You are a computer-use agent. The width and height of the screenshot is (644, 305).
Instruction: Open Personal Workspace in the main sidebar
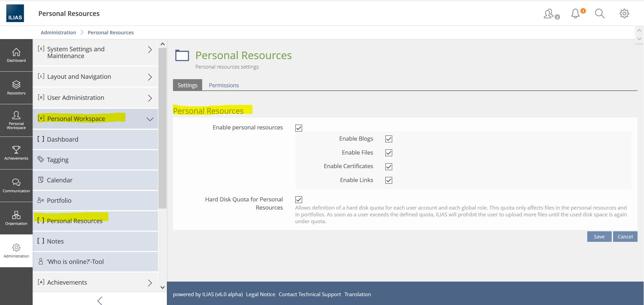tap(16, 121)
